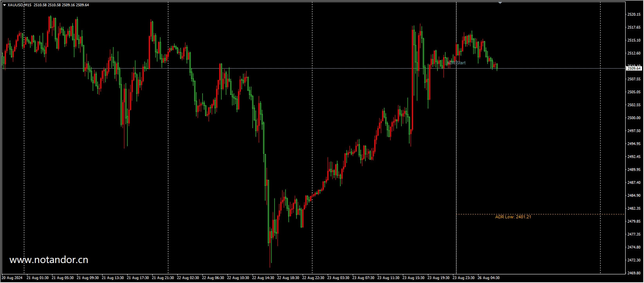Click the 2472.30 price scale label
Viewport: 644px width, 283px height.
[x=634, y=260]
